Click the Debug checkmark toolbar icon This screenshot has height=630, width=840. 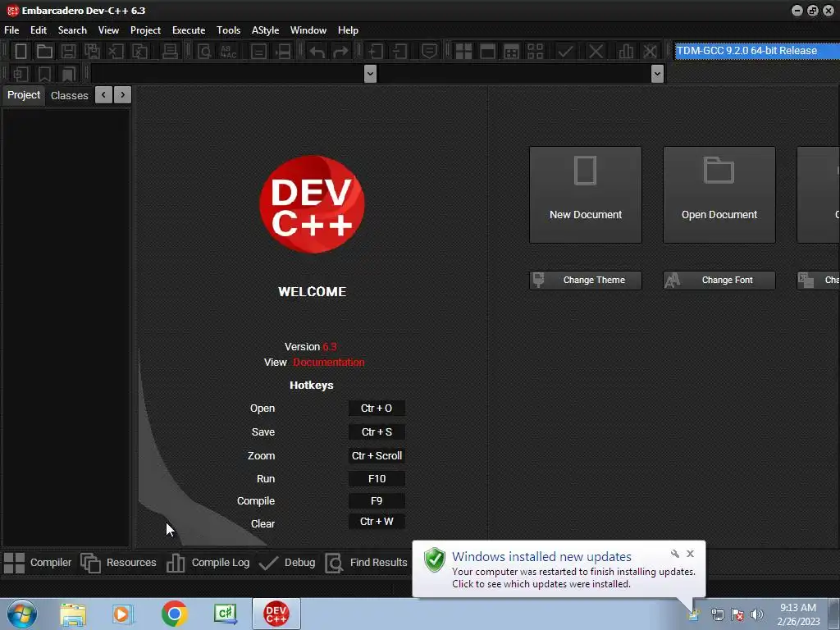pyautogui.click(x=565, y=52)
